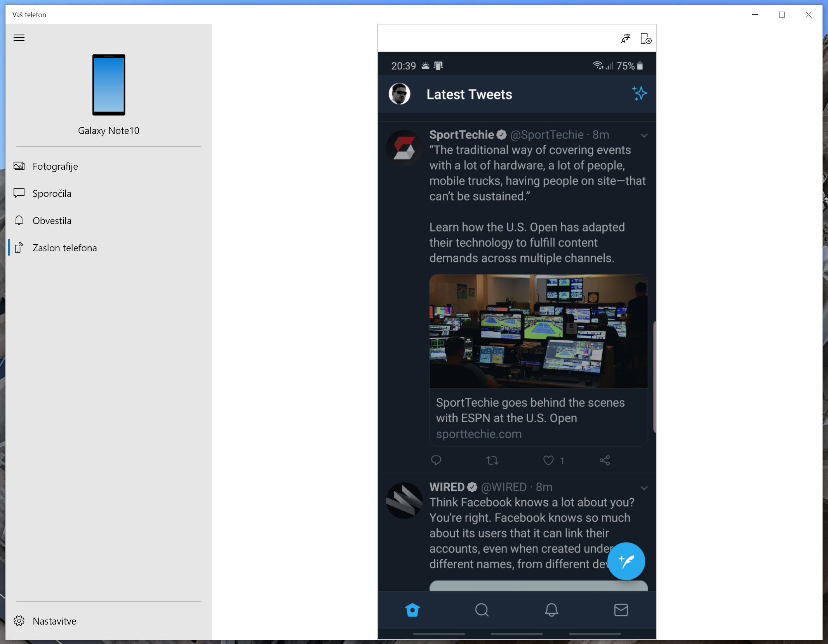Open Twitter notifications bell tab
Image resolution: width=828 pixels, height=644 pixels.
point(551,610)
